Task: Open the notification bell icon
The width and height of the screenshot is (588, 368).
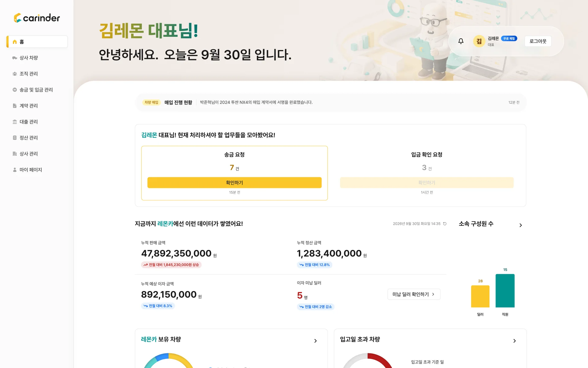Action: [x=461, y=41]
